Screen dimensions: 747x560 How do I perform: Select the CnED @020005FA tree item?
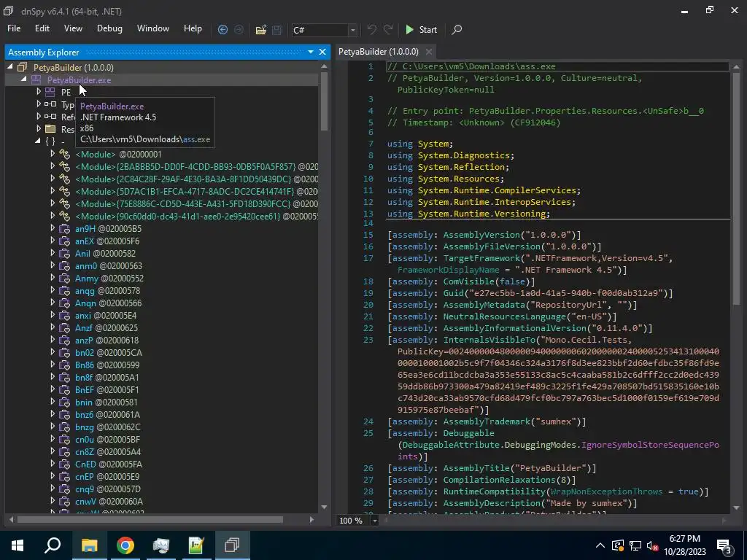(109, 464)
